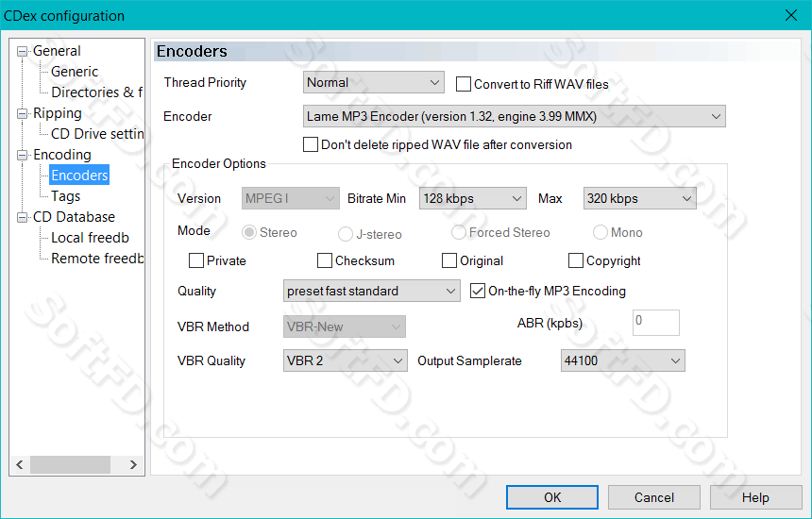Open the Encoder selection dropdown
Screen dimensions: 812x519
pos(515,116)
